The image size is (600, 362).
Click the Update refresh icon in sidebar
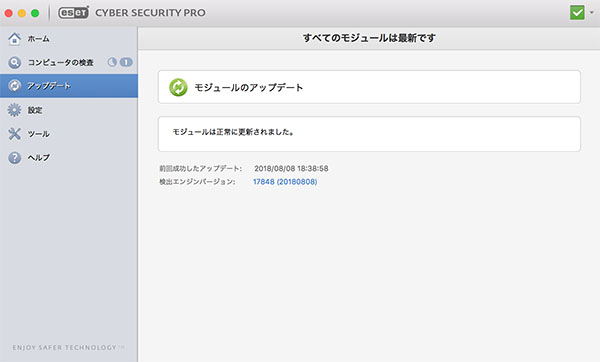[x=15, y=86]
